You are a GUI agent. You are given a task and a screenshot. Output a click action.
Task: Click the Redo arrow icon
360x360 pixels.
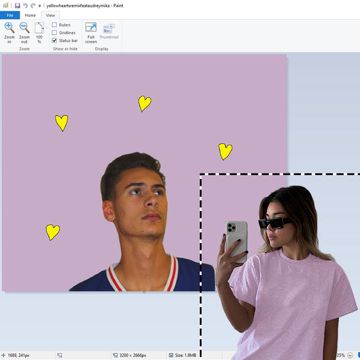pos(33,5)
